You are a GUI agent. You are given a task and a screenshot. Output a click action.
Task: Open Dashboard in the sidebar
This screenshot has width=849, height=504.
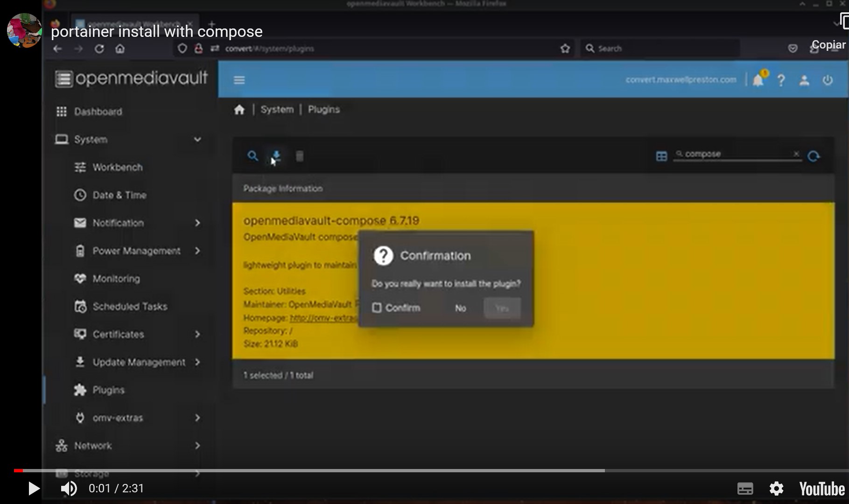(x=98, y=112)
